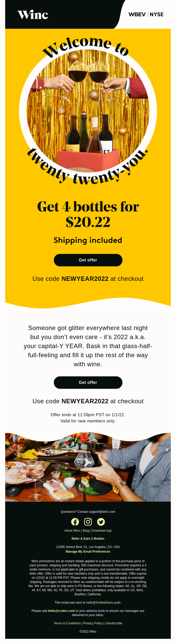Open the Privacy Policy link
This screenshot has height=644, width=176.
(x=93, y=623)
